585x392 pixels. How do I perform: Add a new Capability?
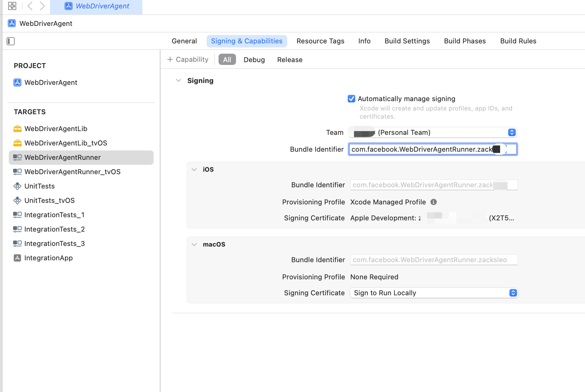click(188, 59)
